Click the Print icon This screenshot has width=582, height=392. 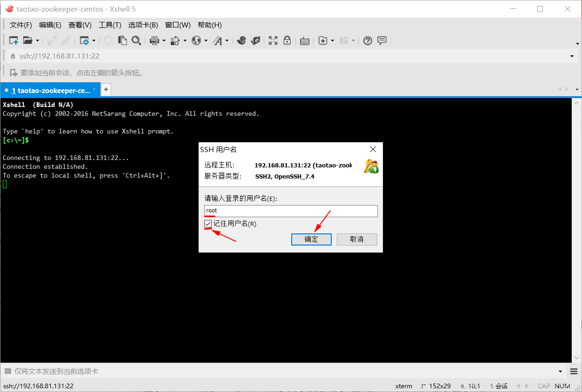tap(154, 41)
